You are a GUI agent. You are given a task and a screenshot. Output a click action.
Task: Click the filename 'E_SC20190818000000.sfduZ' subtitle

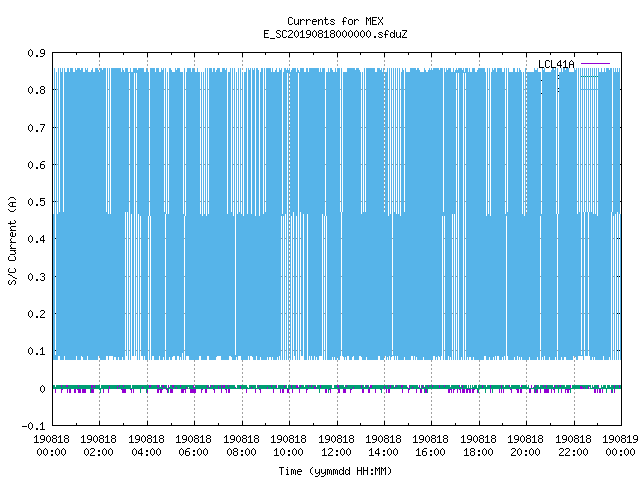pyautogui.click(x=335, y=34)
